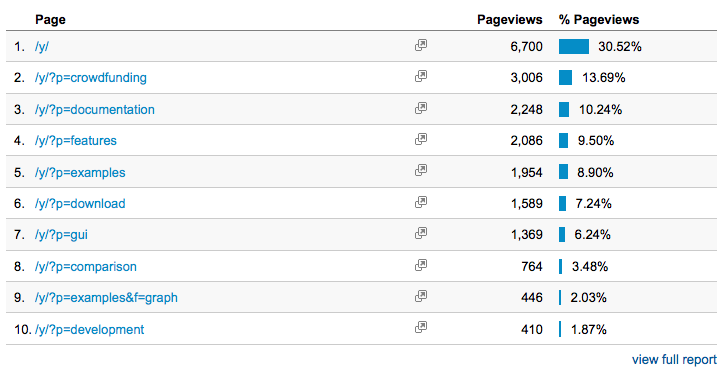The image size is (720, 371).
Task: Click the % Pageviews column header
Action: [x=599, y=20]
